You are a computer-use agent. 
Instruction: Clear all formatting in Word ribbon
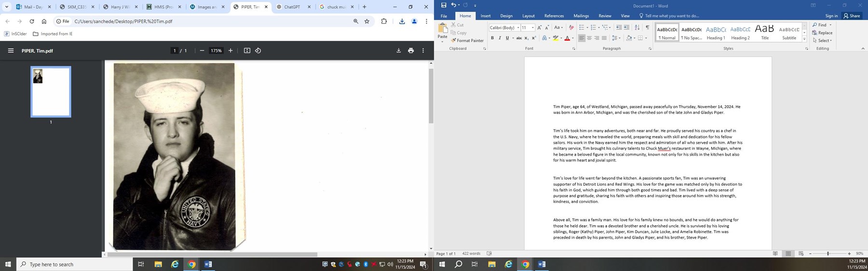571,27
